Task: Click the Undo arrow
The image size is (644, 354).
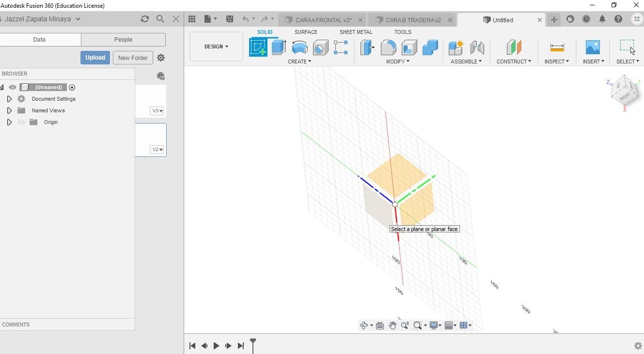Action: coord(246,19)
